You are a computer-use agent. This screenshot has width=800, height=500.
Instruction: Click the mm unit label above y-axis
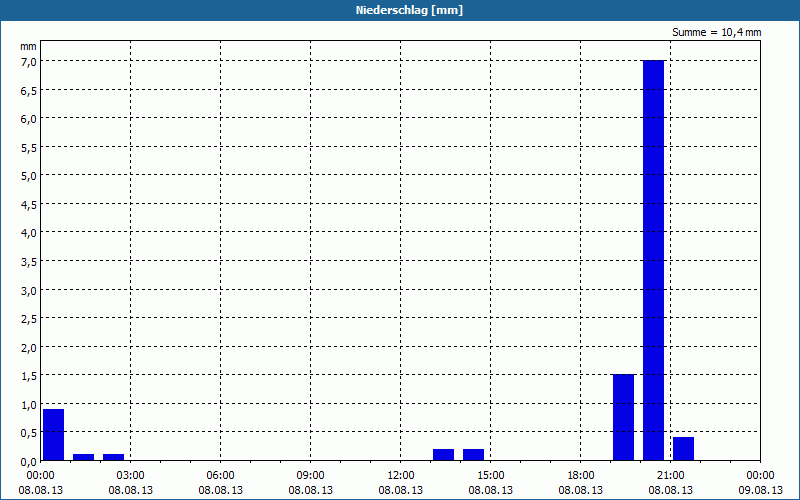coord(28,46)
